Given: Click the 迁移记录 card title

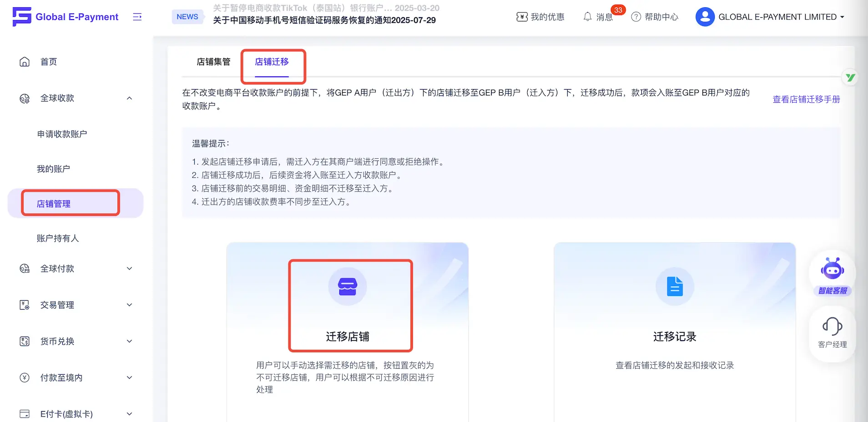Looking at the screenshot, I should 675,337.
